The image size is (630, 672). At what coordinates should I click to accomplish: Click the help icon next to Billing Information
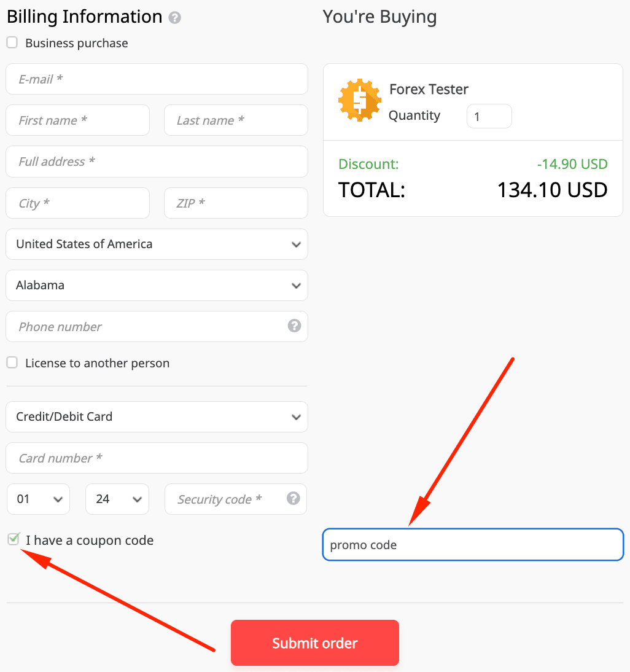[175, 17]
